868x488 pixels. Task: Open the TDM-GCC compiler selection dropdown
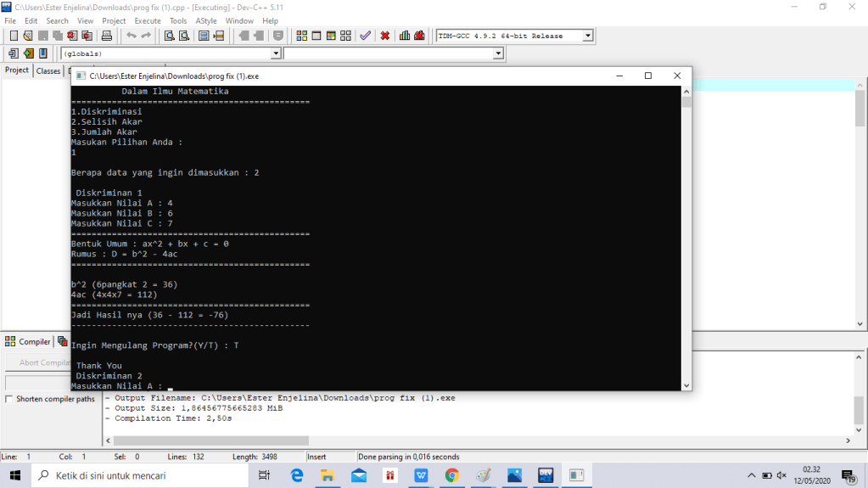(x=587, y=36)
